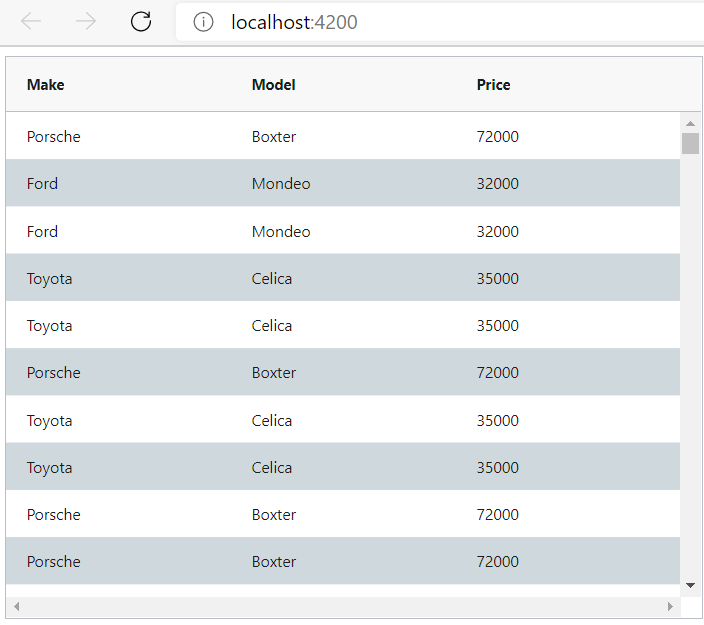
Task: Click the localhost:4200 address bar
Action: pyautogui.click(x=440, y=22)
